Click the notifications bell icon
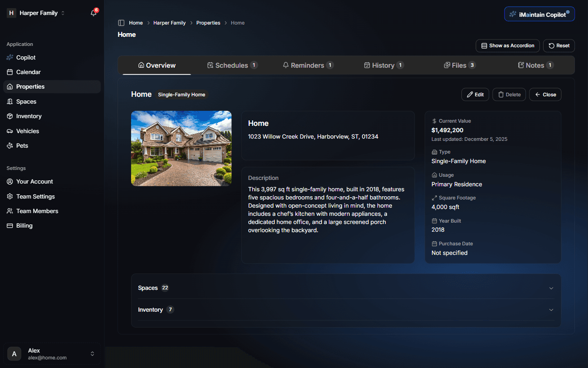 click(93, 13)
